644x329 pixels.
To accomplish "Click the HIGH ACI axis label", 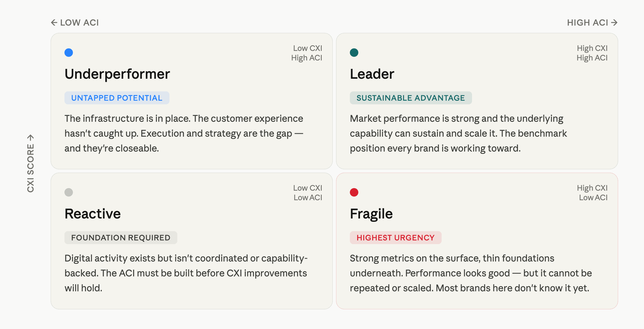I will (587, 22).
